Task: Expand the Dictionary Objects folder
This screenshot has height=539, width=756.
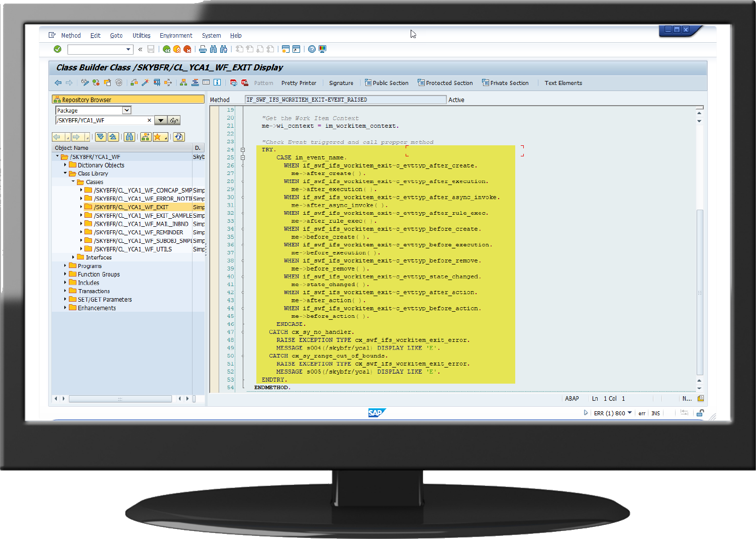Action: point(65,165)
